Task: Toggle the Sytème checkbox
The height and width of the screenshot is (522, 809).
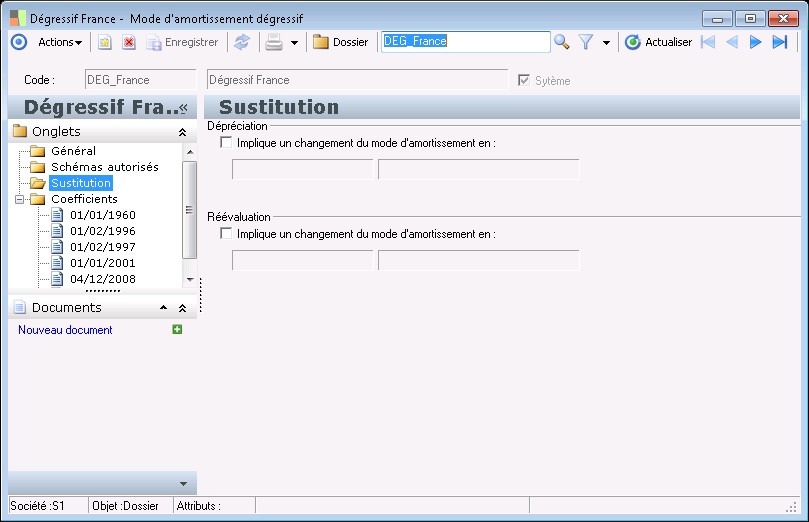Action: [x=524, y=80]
